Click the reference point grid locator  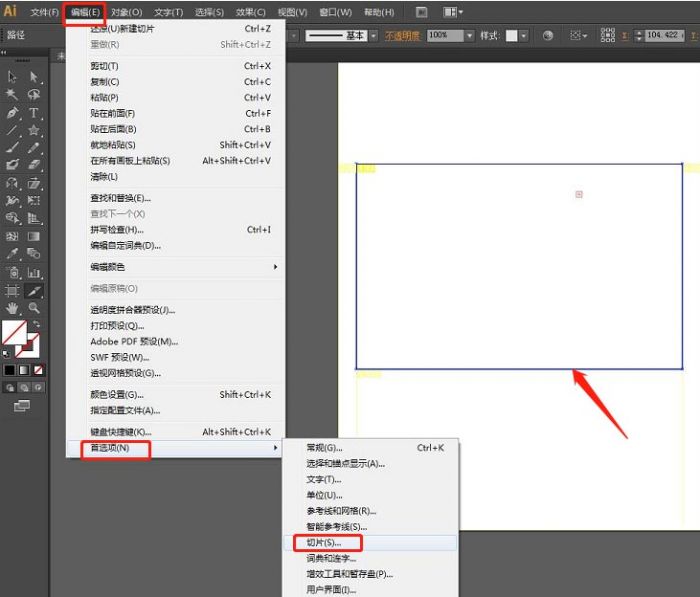coord(607,35)
